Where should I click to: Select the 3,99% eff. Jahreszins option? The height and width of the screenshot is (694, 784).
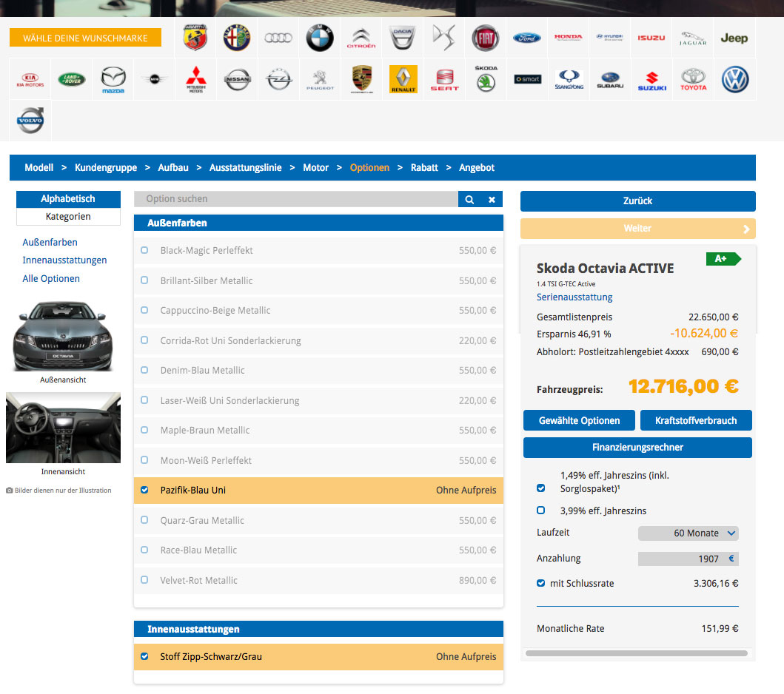(x=540, y=510)
